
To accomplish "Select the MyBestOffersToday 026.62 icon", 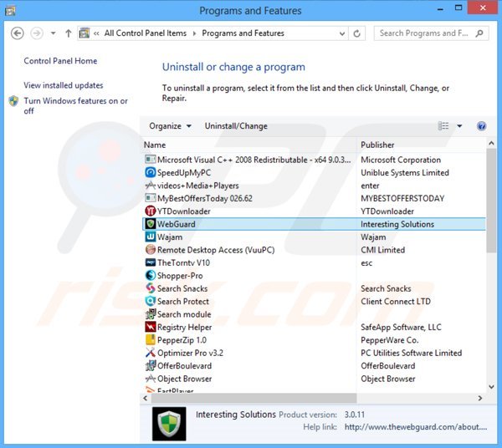I will coord(150,198).
